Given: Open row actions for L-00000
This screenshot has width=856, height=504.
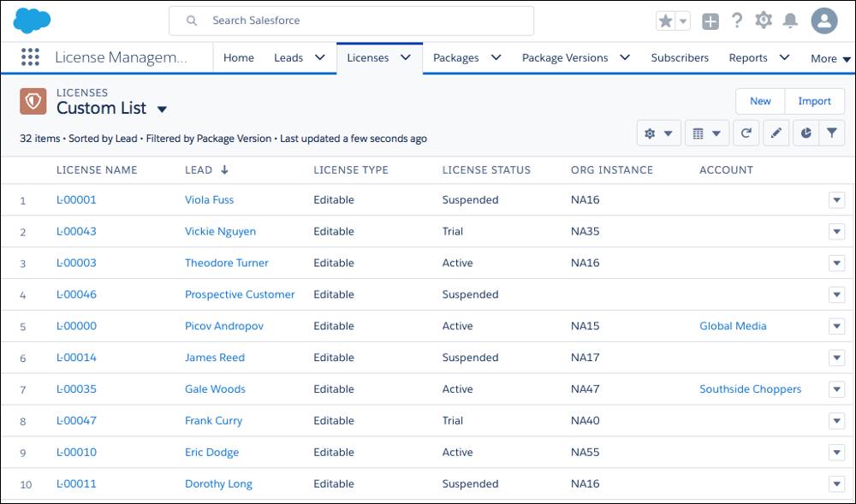Looking at the screenshot, I should pyautogui.click(x=836, y=326).
